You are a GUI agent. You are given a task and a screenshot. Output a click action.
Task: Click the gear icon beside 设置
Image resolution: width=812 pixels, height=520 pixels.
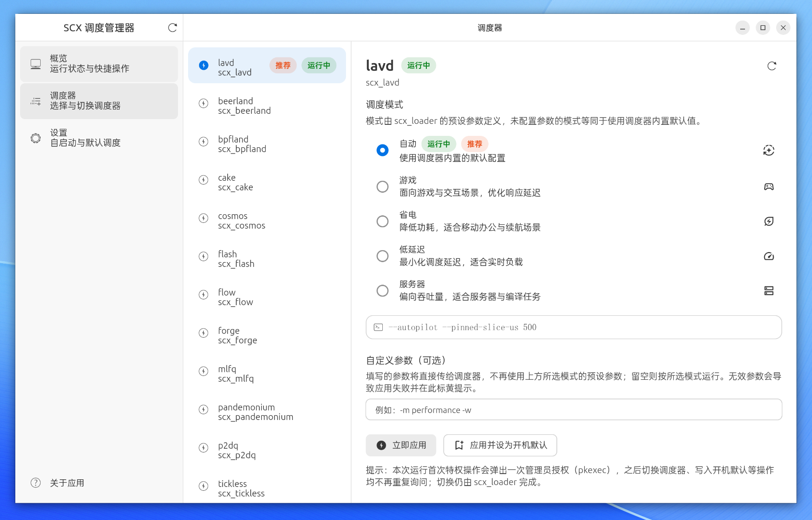point(35,138)
